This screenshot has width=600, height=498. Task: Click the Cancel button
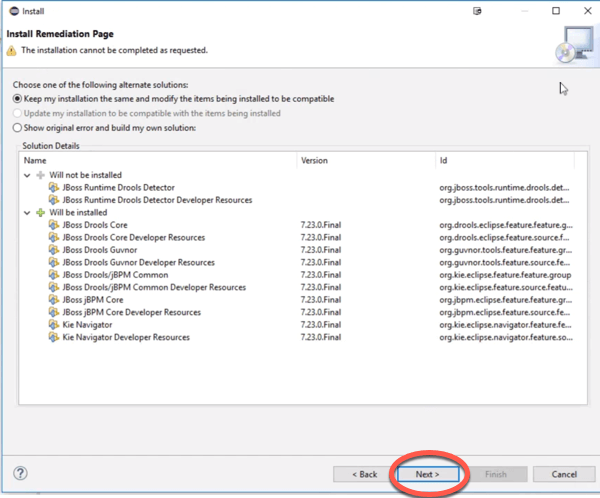[564, 474]
